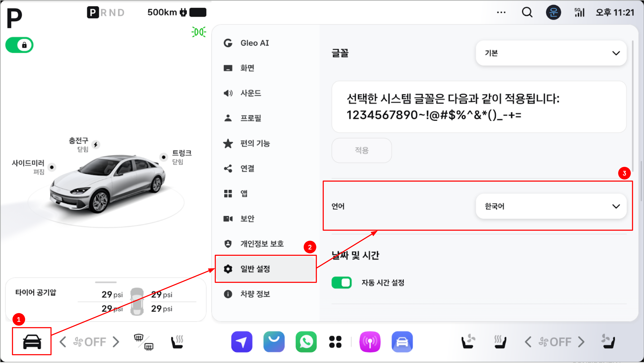Expand the font dropdown showing 기본
Viewport: 644px width, 363px height.
click(551, 53)
